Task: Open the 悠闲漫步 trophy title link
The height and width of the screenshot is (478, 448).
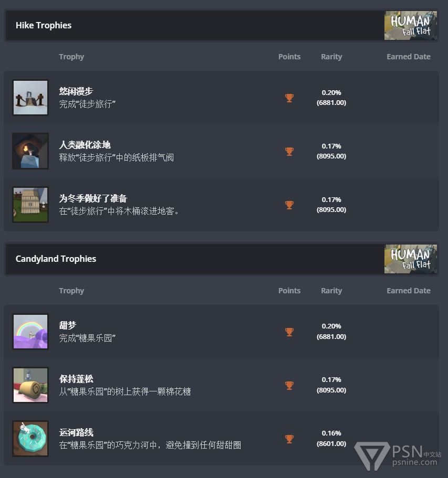Action: (x=76, y=91)
